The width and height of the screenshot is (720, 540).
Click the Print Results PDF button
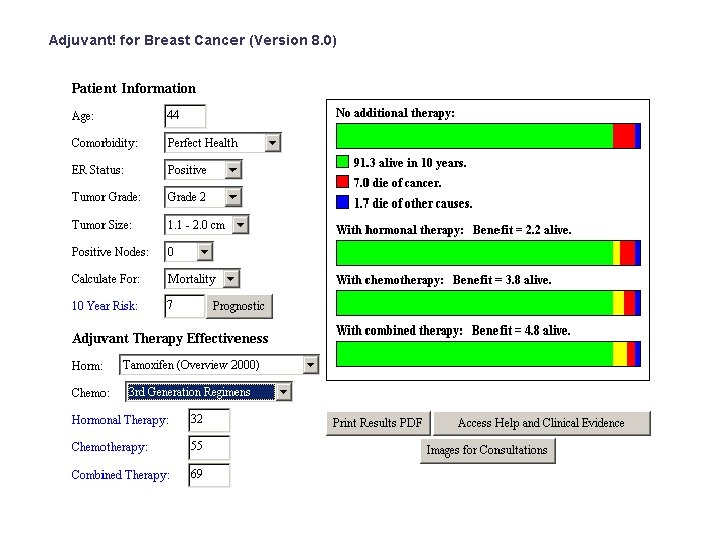click(x=378, y=423)
